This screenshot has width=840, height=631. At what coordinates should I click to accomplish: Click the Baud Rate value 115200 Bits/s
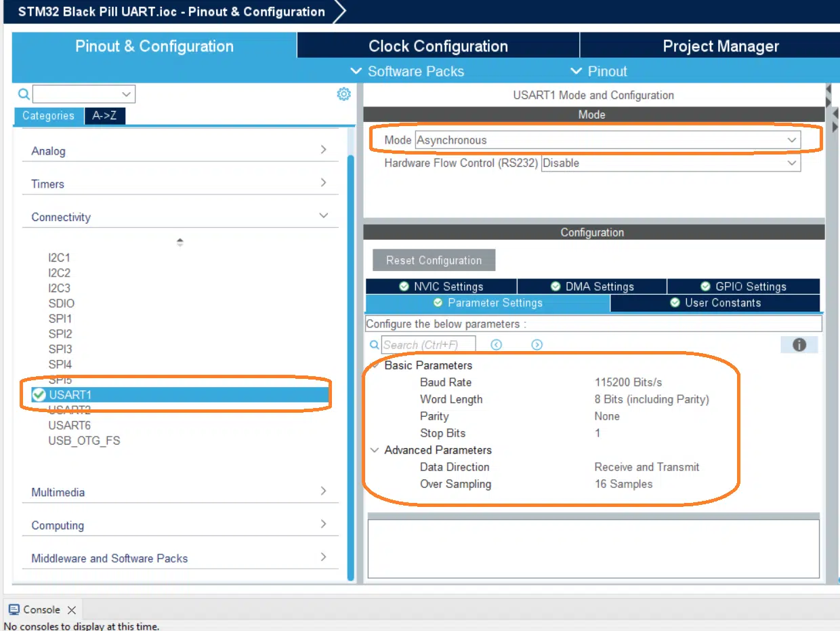click(629, 382)
